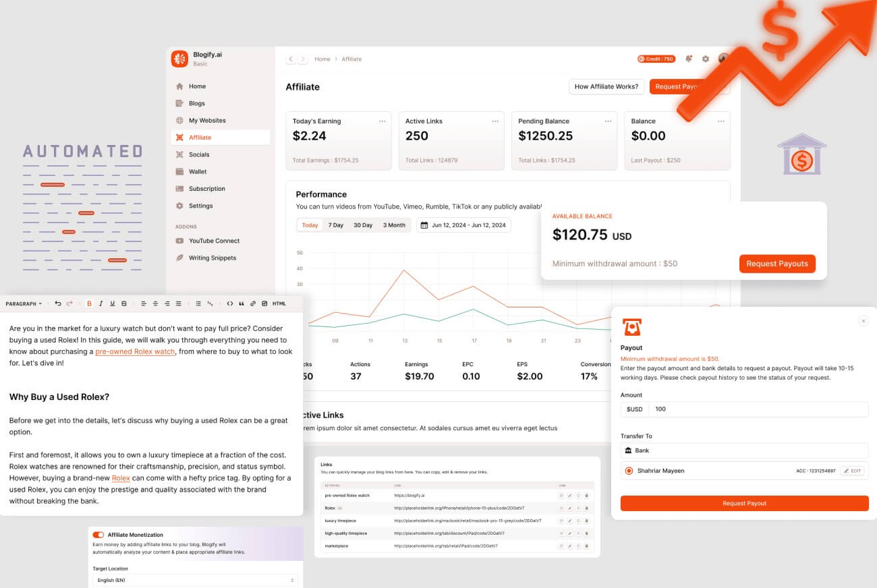Image resolution: width=877 pixels, height=588 pixels.
Task: Open Active Links card options menu
Action: pos(495,121)
